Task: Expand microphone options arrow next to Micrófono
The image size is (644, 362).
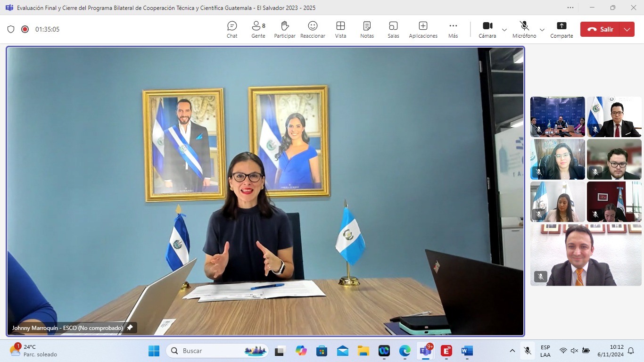Action: point(542,30)
